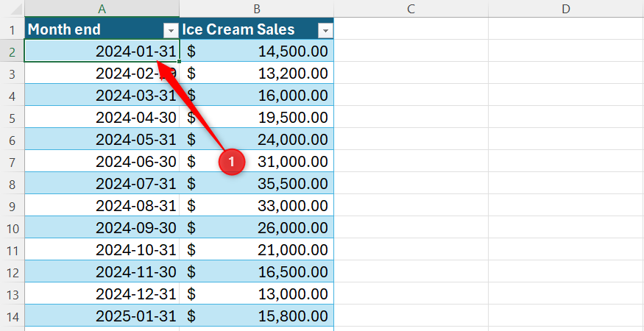This screenshot has width=644, height=331.
Task: Select row 4 header
Action: (13, 96)
